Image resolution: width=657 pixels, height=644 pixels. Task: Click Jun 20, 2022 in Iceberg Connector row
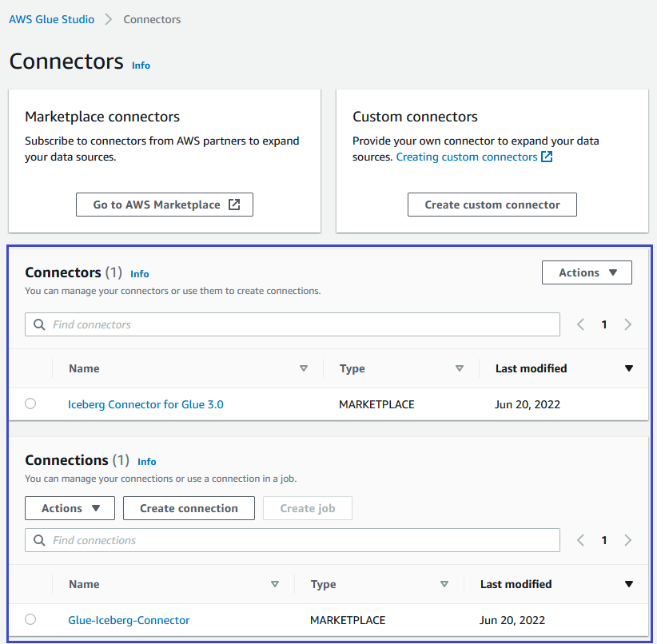(527, 404)
